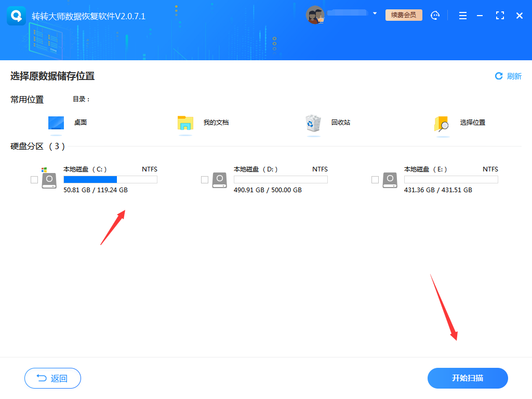
Task: Click C drive's blue capacity bar
Action: (89, 179)
